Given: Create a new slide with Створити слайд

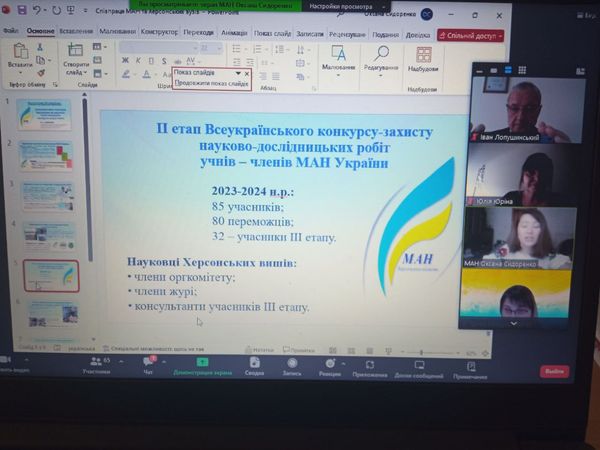Looking at the screenshot, I should click(x=75, y=58).
